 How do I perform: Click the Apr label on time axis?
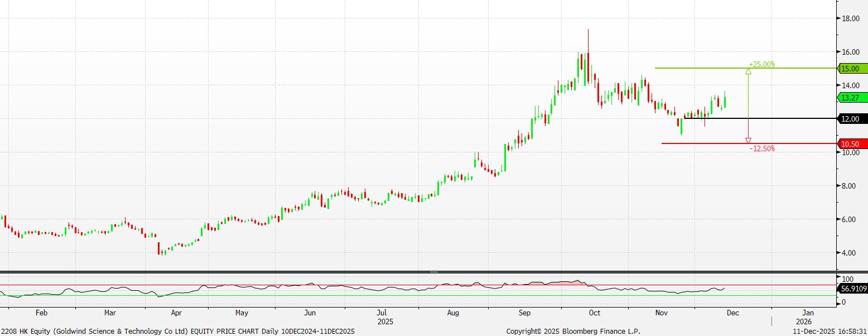click(176, 313)
